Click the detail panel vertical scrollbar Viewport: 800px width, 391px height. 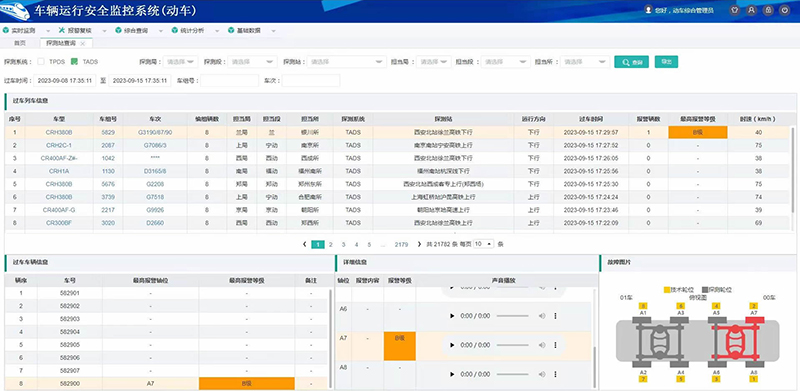click(x=595, y=368)
